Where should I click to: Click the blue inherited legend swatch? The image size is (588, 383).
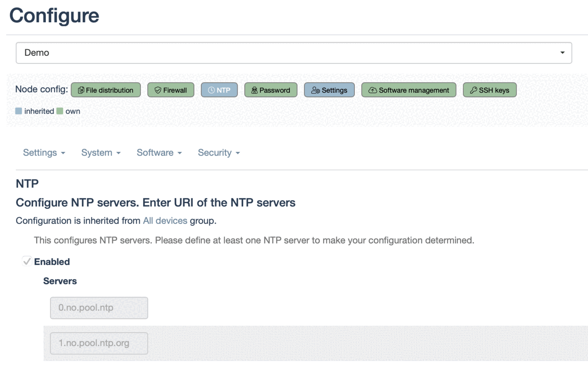click(x=18, y=111)
